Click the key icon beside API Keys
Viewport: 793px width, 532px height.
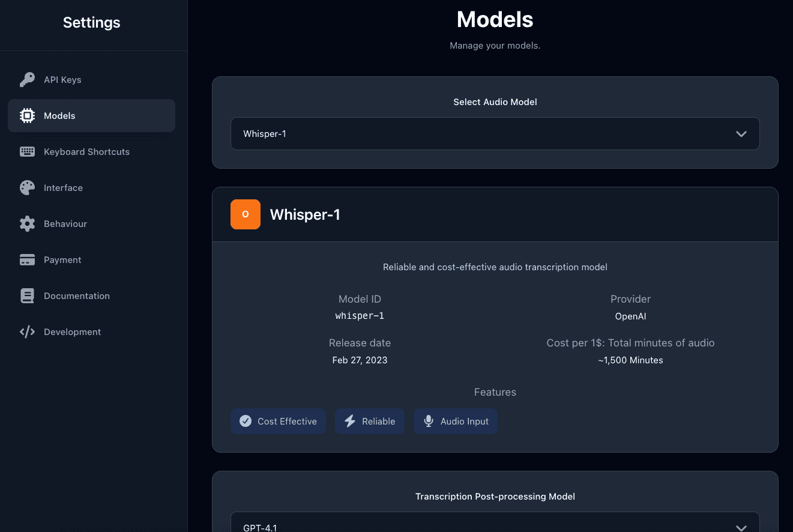pos(27,80)
